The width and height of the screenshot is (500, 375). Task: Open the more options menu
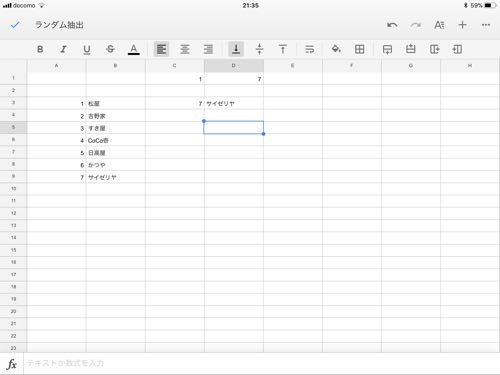(x=486, y=25)
